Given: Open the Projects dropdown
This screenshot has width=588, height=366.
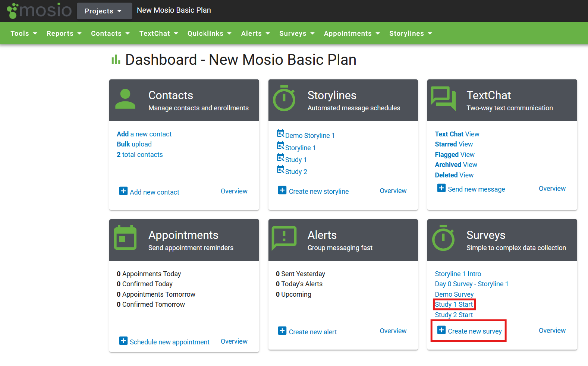Looking at the screenshot, I should (104, 11).
